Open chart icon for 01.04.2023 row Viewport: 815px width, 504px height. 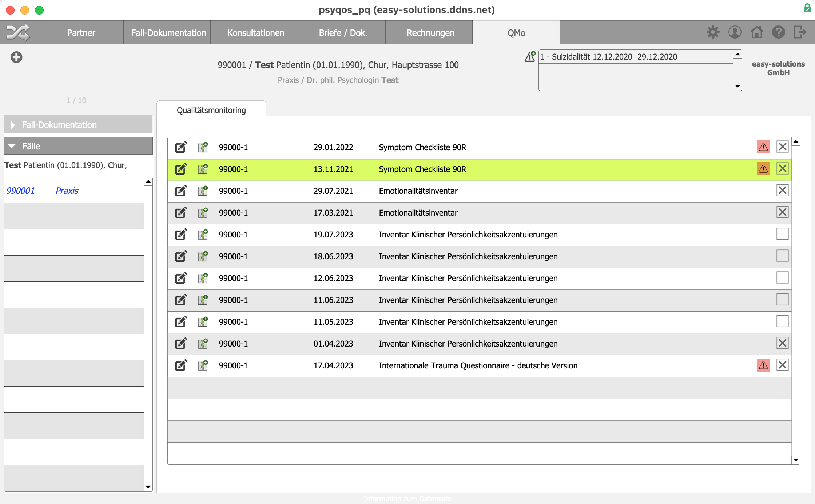203,343
